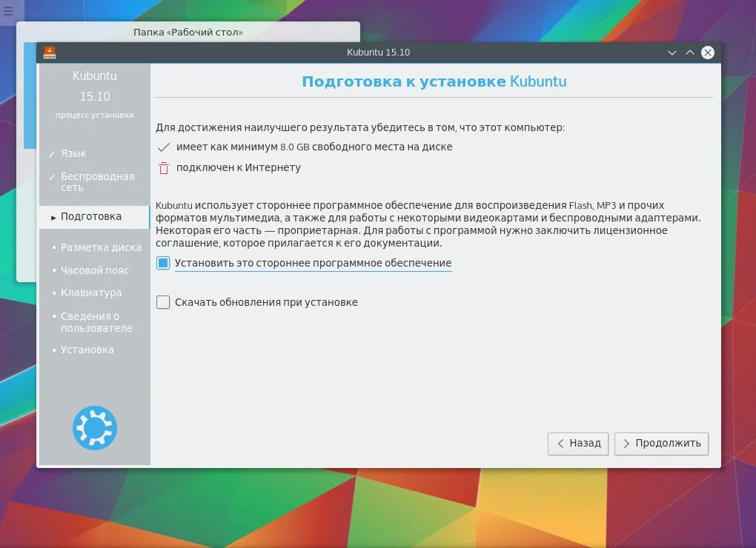
Task: Go back with the Назад button
Action: point(578,444)
